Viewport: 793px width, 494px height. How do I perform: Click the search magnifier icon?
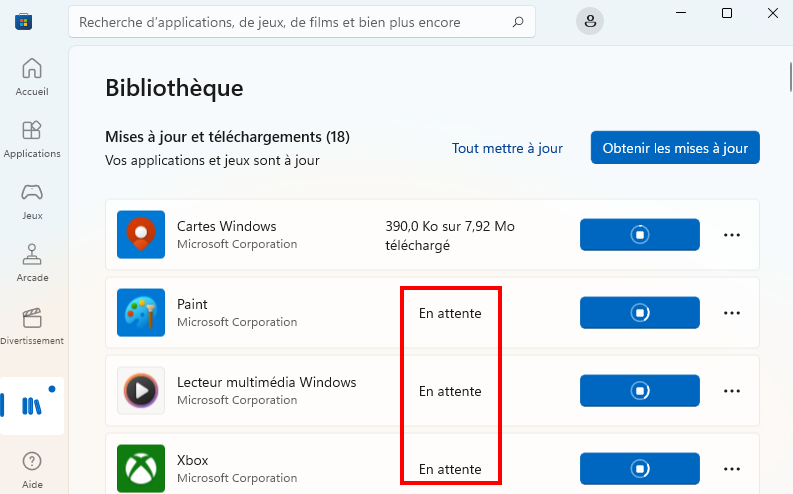click(517, 22)
